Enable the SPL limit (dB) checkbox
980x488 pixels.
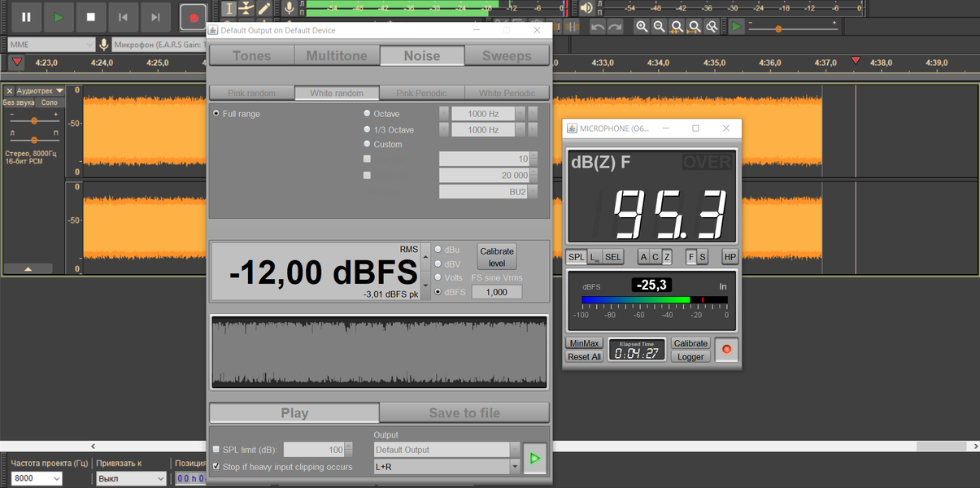tap(216, 450)
